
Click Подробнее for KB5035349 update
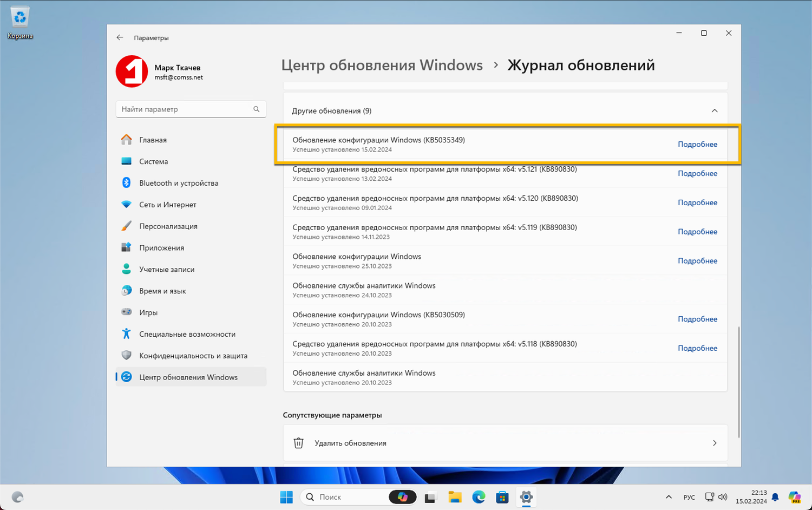click(697, 145)
